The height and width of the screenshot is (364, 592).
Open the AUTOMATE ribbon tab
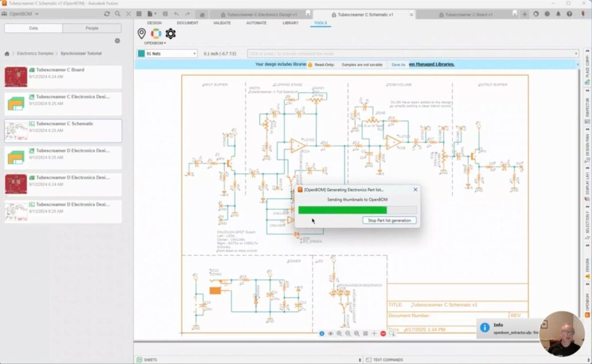click(x=256, y=23)
